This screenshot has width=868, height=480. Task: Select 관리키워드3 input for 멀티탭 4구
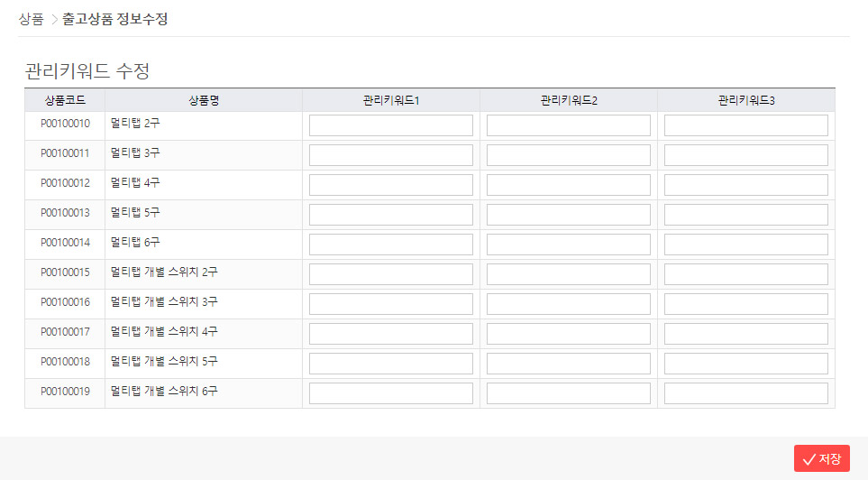tap(745, 185)
